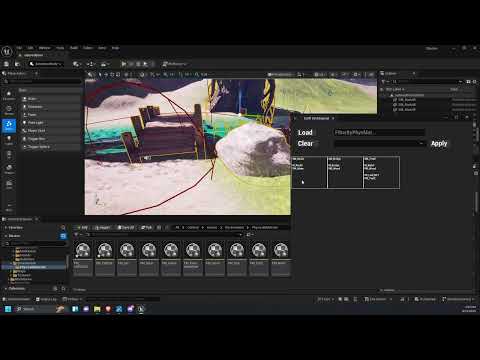Switch to the Outliner tab
The width and height of the screenshot is (480, 360).
(x=391, y=73)
